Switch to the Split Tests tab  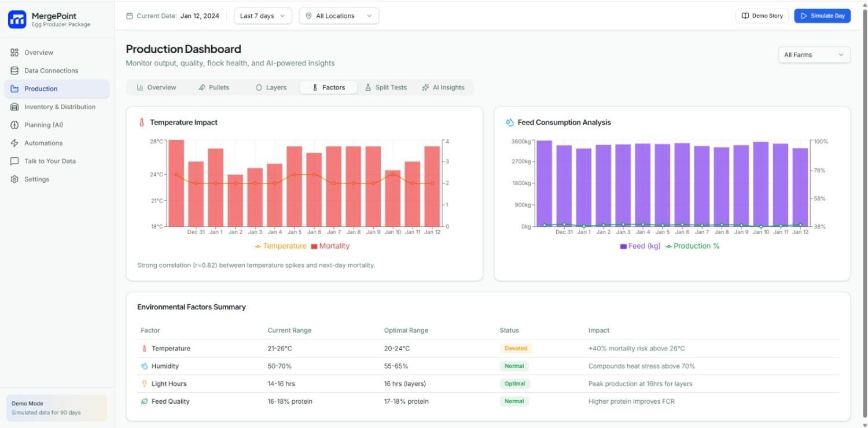tap(385, 87)
